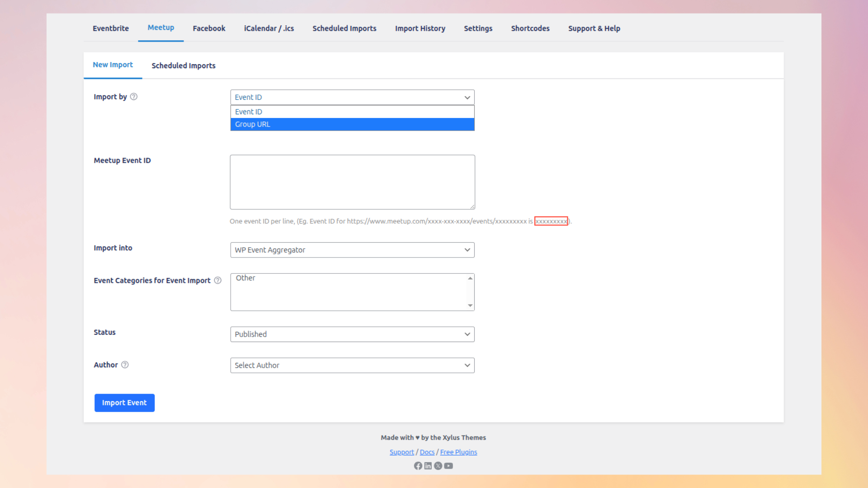The height and width of the screenshot is (488, 868).
Task: Open the LinkedIn footer icon
Action: 428,466
